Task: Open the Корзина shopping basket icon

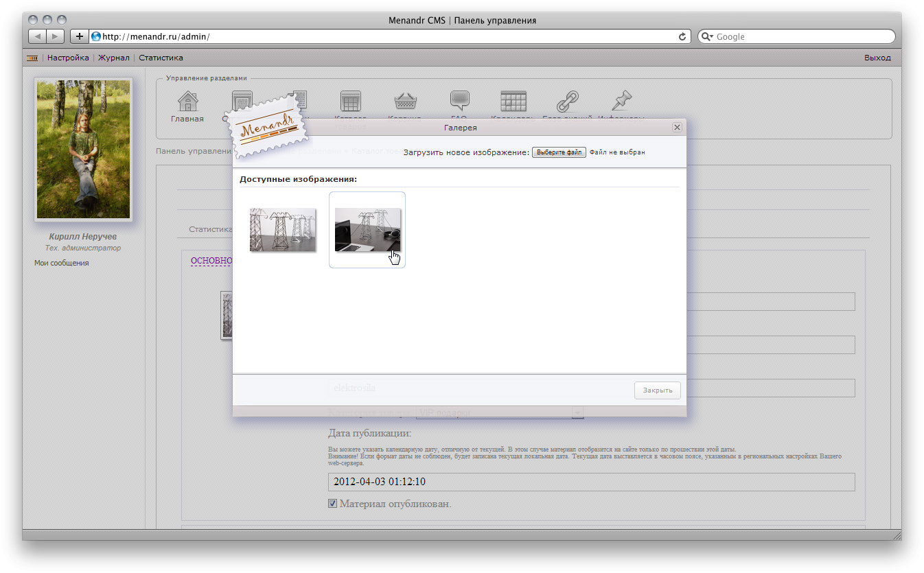Action: pyautogui.click(x=405, y=102)
